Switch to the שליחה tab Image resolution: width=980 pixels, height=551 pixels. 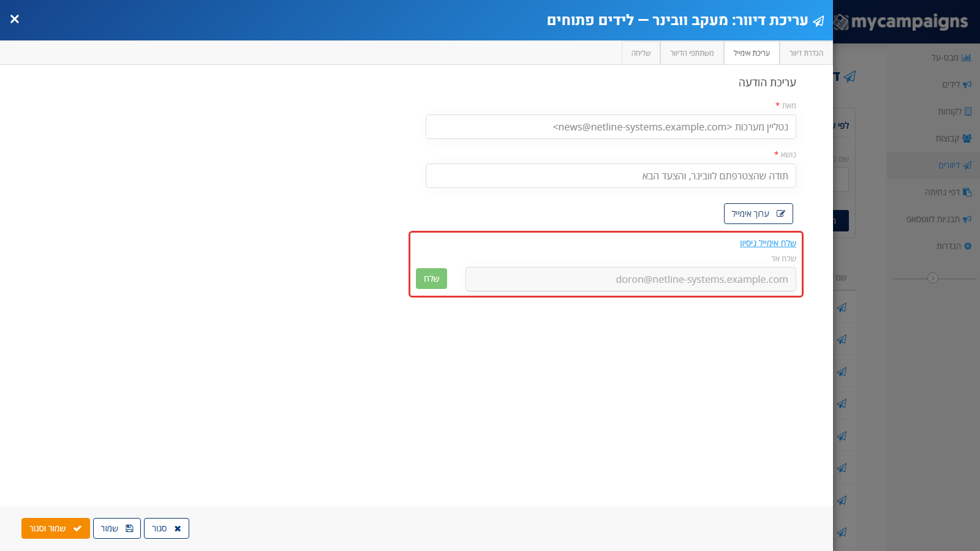(x=641, y=53)
